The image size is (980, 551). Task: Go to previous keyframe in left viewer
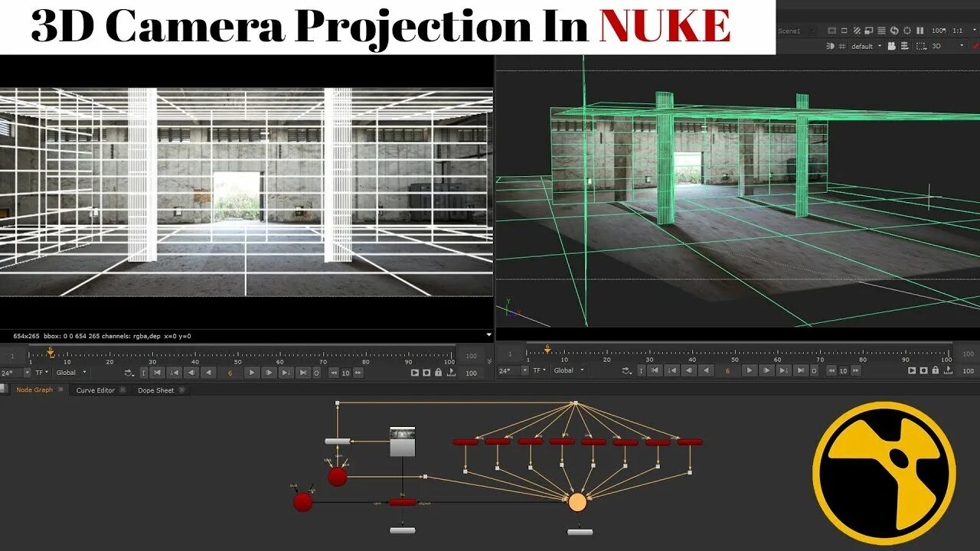(x=175, y=373)
